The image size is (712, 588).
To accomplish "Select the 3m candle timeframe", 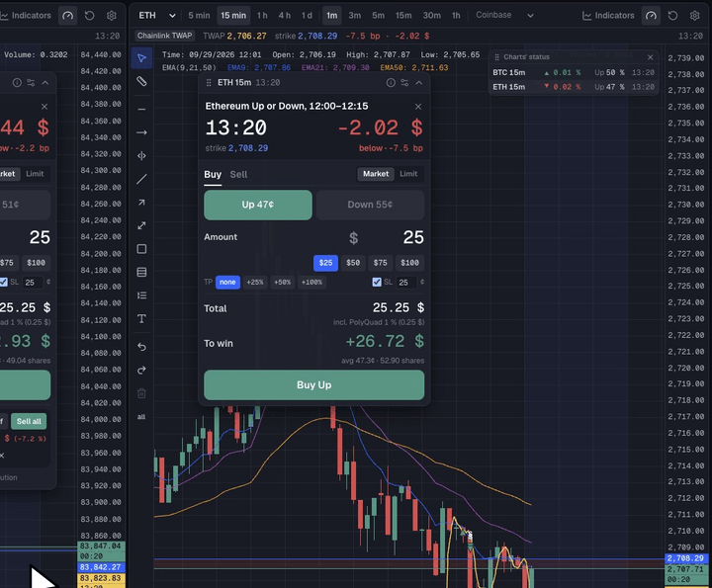I will click(x=355, y=16).
